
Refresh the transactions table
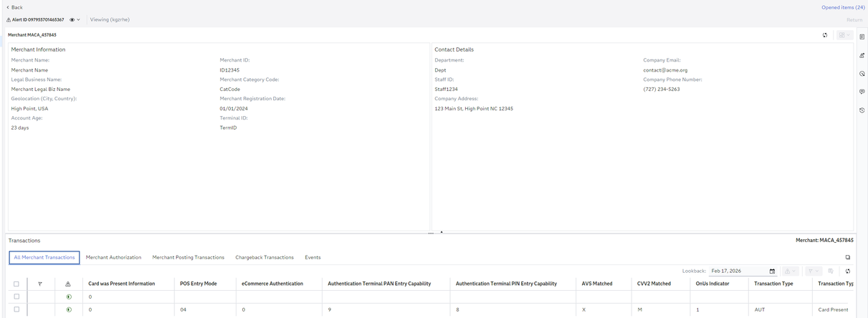(x=848, y=271)
